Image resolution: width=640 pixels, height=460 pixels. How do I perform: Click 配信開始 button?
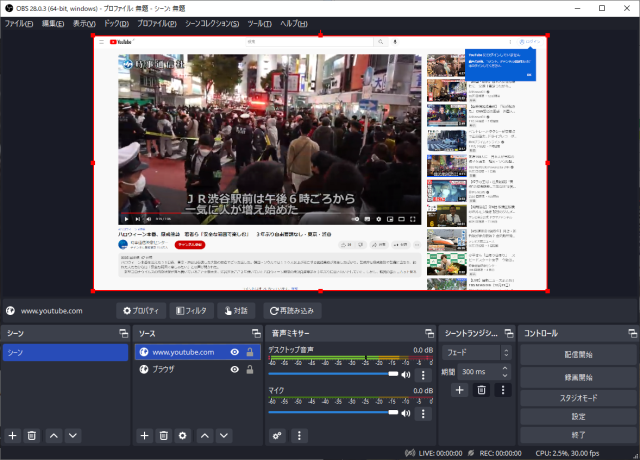(x=578, y=355)
